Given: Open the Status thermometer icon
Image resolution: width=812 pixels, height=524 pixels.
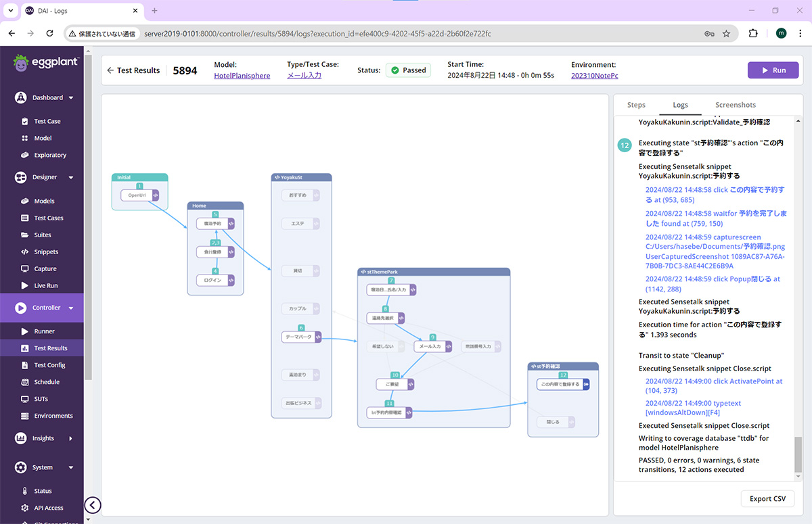Looking at the screenshot, I should pyautogui.click(x=25, y=491).
